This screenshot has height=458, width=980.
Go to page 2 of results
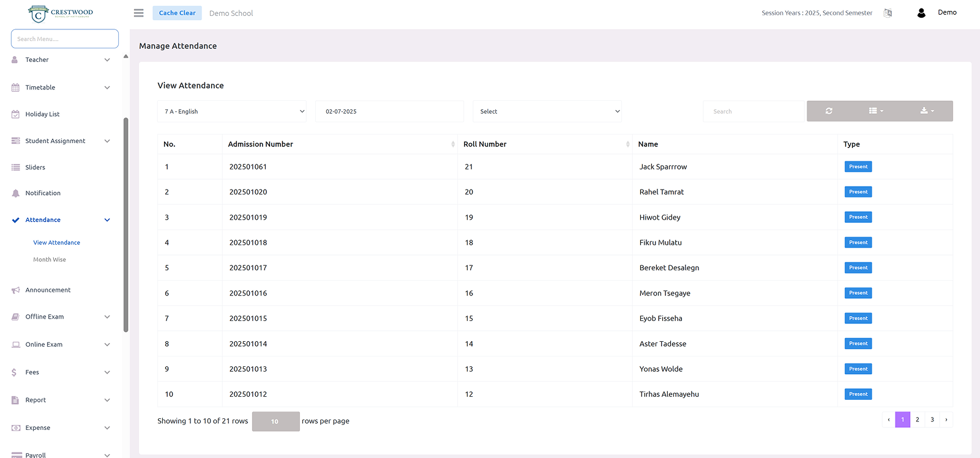coord(917,419)
